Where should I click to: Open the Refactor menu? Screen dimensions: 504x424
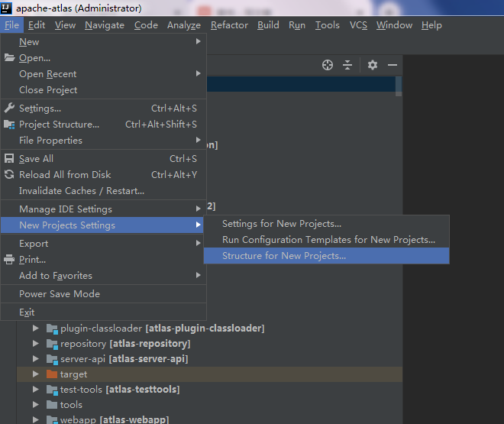(229, 25)
